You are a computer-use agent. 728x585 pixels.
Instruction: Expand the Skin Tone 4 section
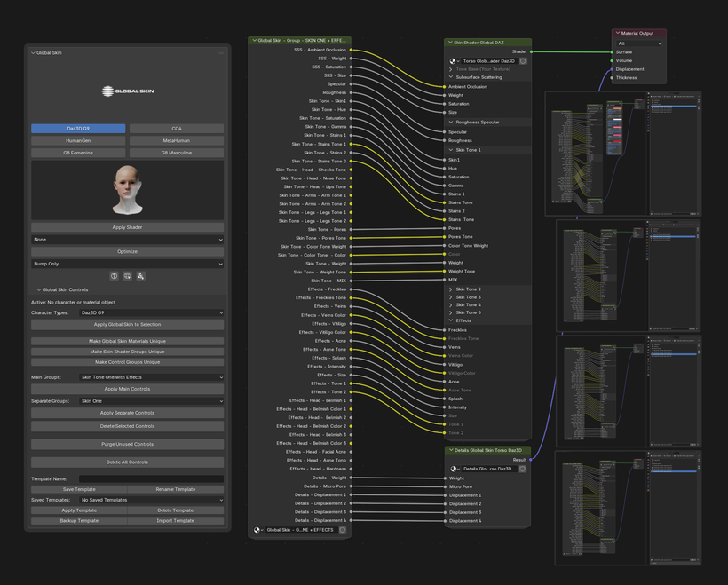click(451, 305)
